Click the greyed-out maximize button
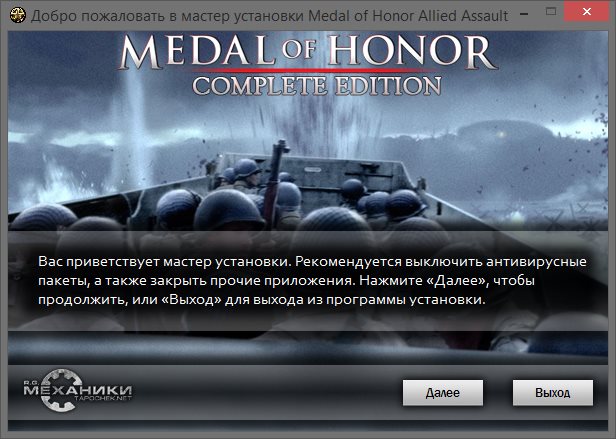 click(x=551, y=12)
